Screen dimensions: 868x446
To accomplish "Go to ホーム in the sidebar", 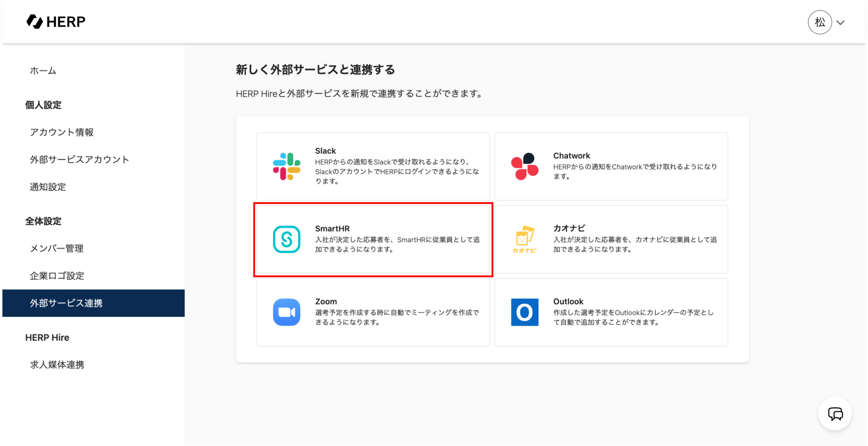I will click(x=43, y=71).
